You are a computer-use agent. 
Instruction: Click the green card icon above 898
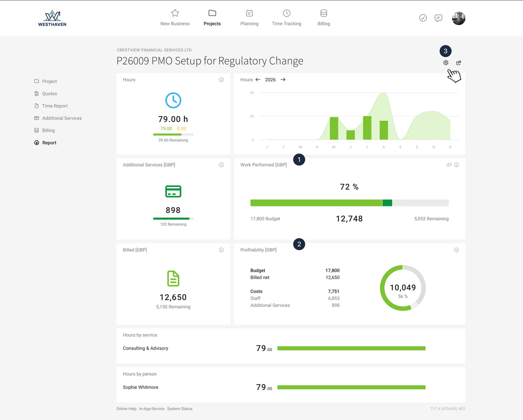[173, 191]
